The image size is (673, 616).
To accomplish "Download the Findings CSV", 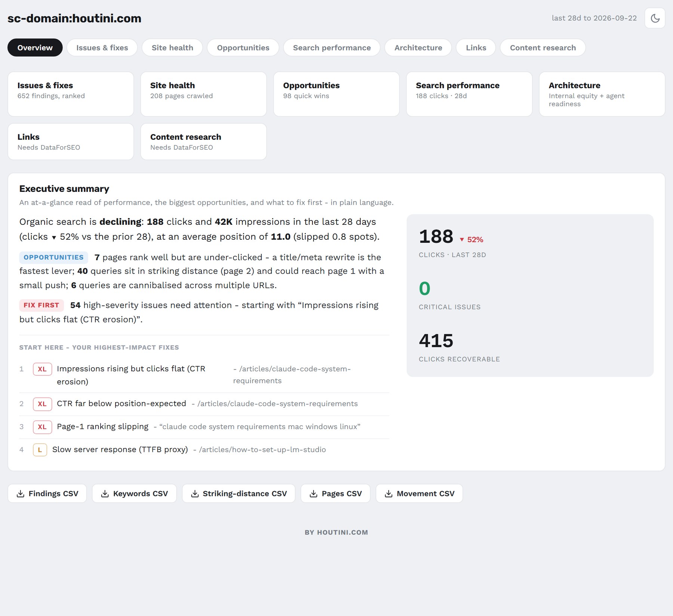I will pos(47,494).
